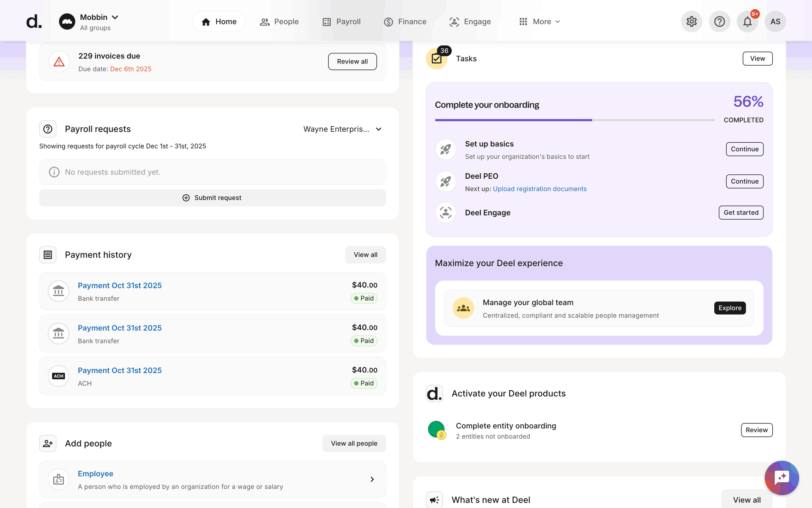The width and height of the screenshot is (812, 508).
Task: Open the ACH Payment Oct 31st 2025 link
Action: click(x=120, y=370)
